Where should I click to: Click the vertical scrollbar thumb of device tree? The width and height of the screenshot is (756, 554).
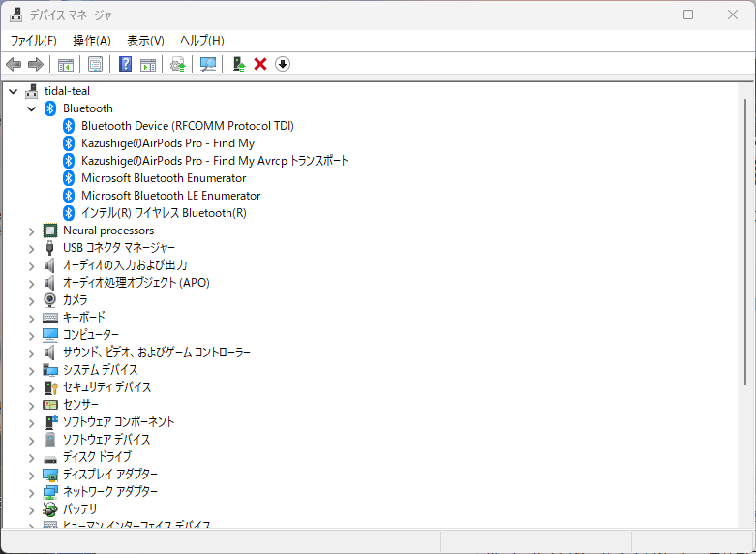(x=745, y=241)
